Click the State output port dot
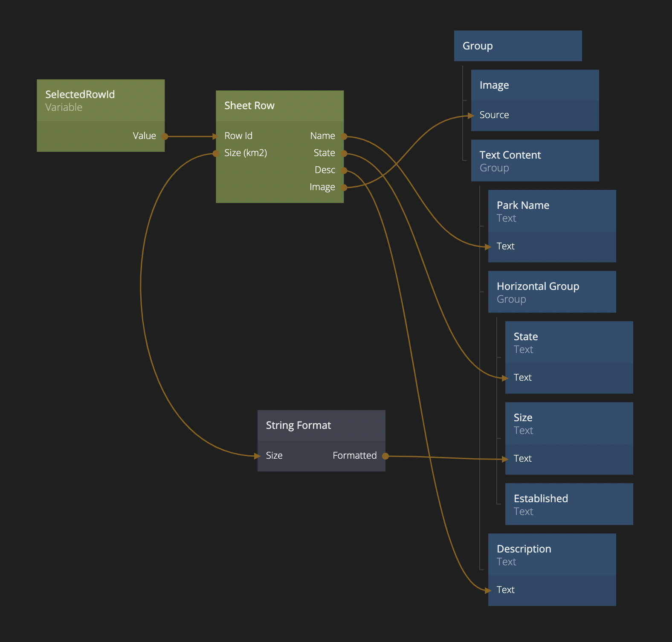The height and width of the screenshot is (642, 672). pyautogui.click(x=344, y=153)
